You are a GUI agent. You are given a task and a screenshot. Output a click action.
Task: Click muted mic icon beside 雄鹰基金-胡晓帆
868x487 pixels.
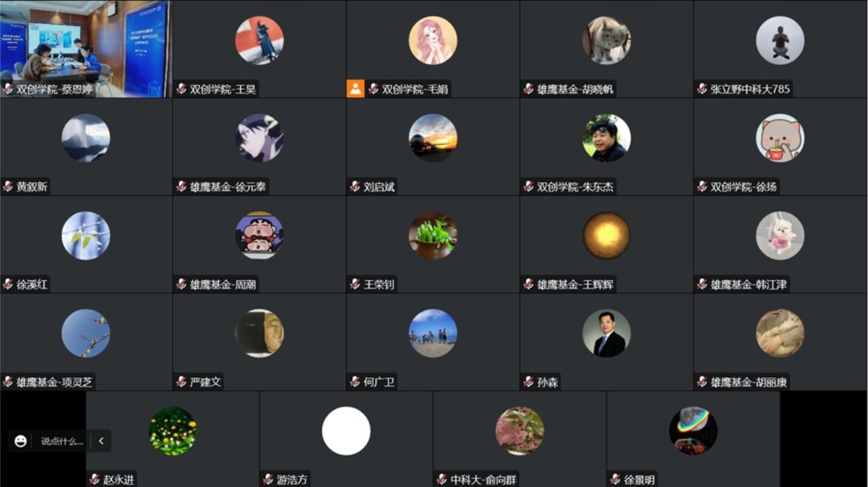click(528, 89)
